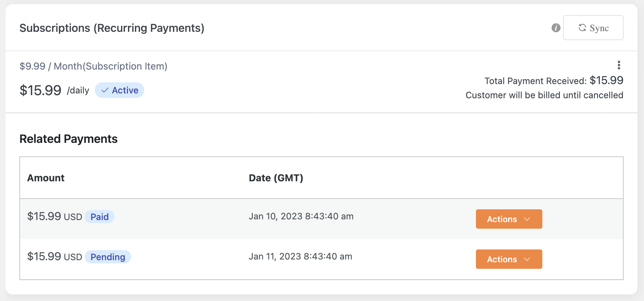
Task: Open Actions for the Jan 10 payment
Action: pyautogui.click(x=508, y=219)
